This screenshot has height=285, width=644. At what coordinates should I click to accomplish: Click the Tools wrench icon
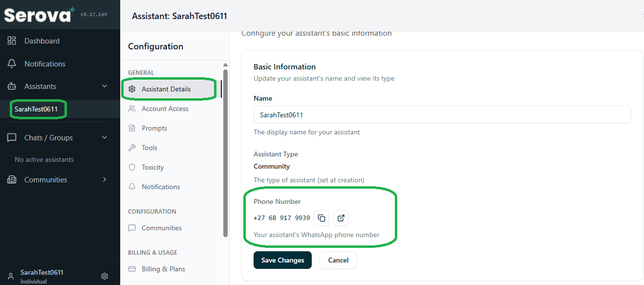132,148
